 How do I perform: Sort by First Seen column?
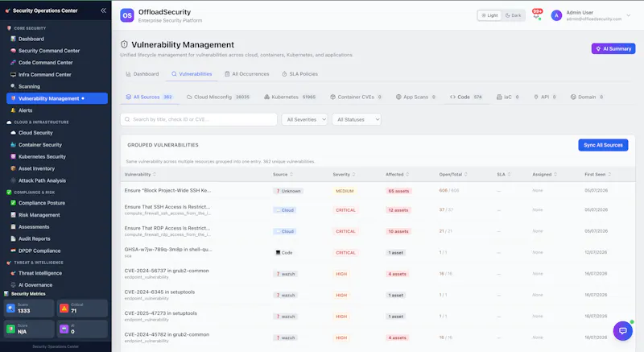tap(597, 175)
